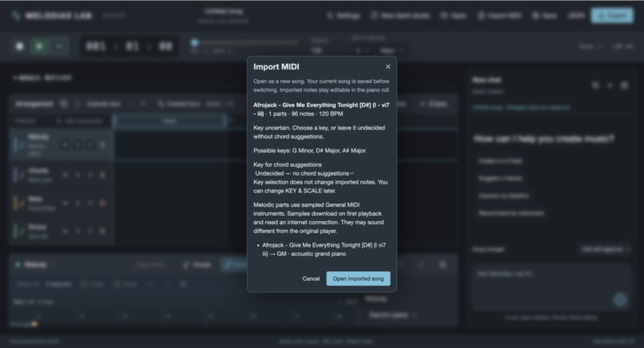Click the 'Key selection does not change' note
644x348 pixels.
pyautogui.click(x=320, y=186)
